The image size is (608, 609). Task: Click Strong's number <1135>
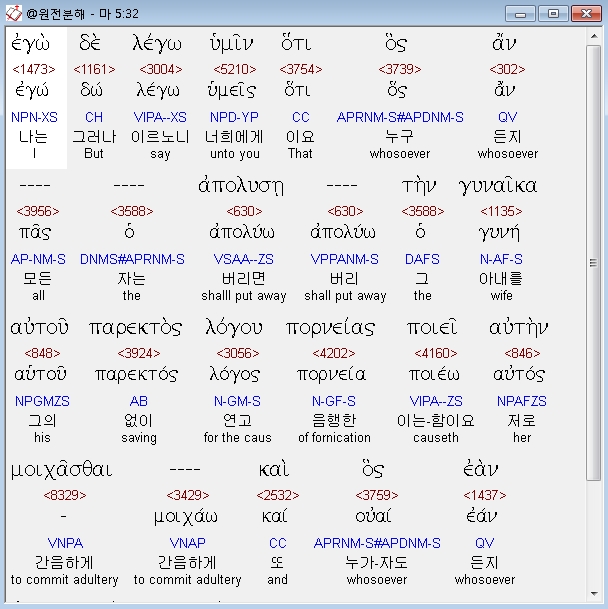[501, 211]
